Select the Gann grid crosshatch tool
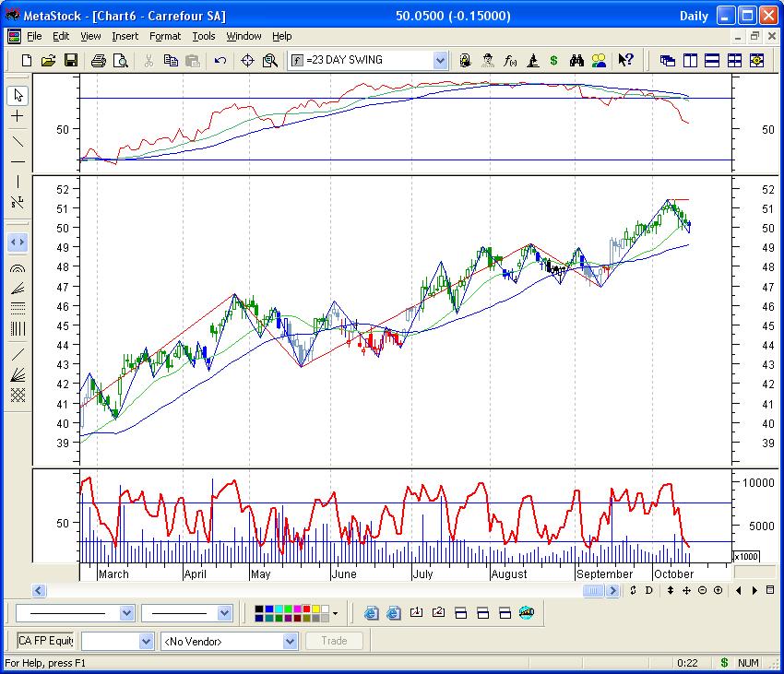 17,396
